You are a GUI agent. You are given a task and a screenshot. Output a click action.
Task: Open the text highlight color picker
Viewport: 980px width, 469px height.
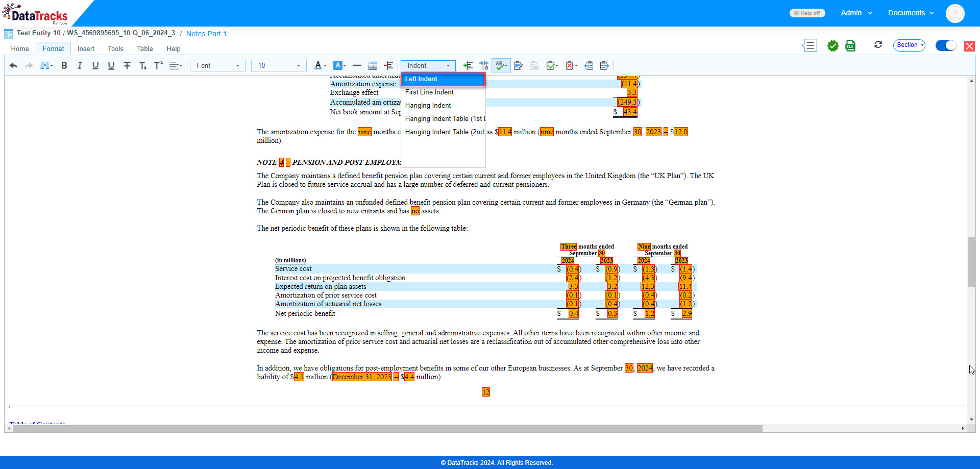point(339,65)
